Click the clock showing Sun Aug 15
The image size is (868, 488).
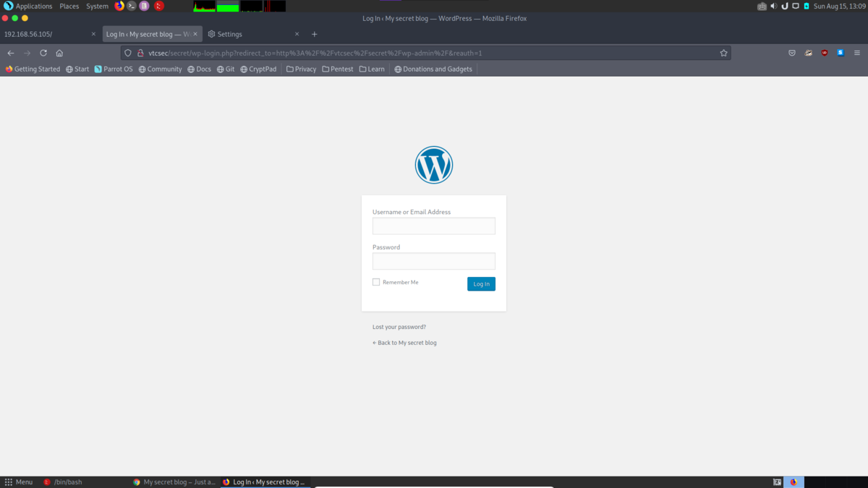coord(839,6)
